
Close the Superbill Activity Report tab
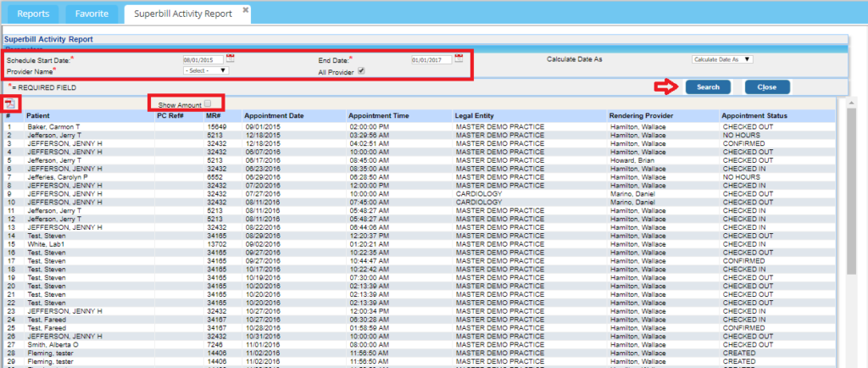click(x=245, y=10)
